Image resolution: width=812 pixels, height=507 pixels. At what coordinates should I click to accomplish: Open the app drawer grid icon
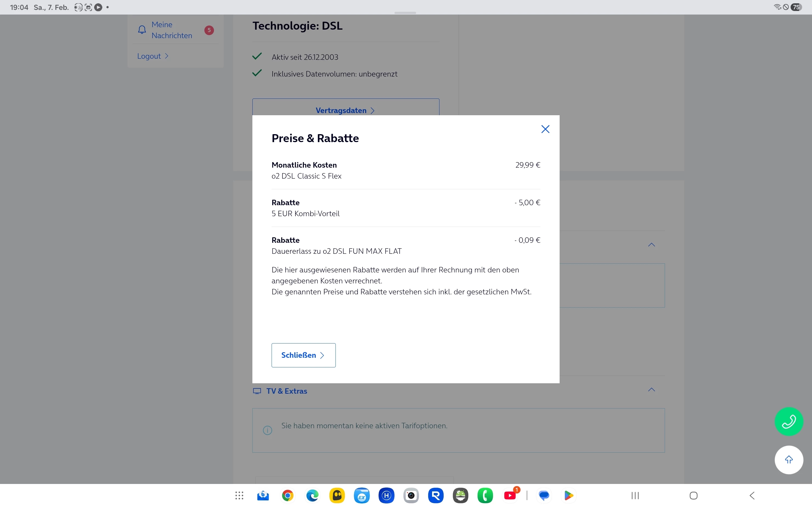point(239,495)
